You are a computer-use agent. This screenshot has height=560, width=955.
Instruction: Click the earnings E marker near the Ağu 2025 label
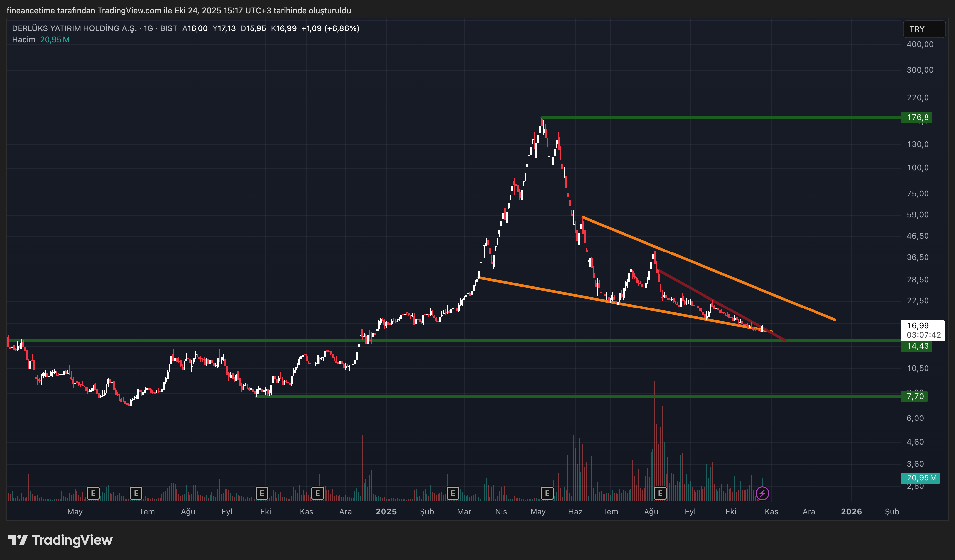point(660,493)
